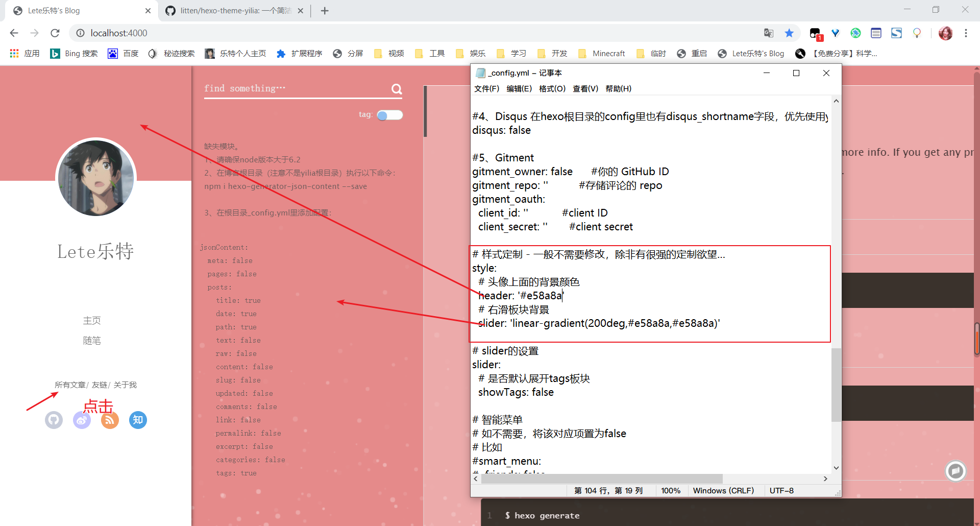This screenshot has width=980, height=526.
Task: Open the GitHub icon in blog sidebar
Action: coord(54,420)
